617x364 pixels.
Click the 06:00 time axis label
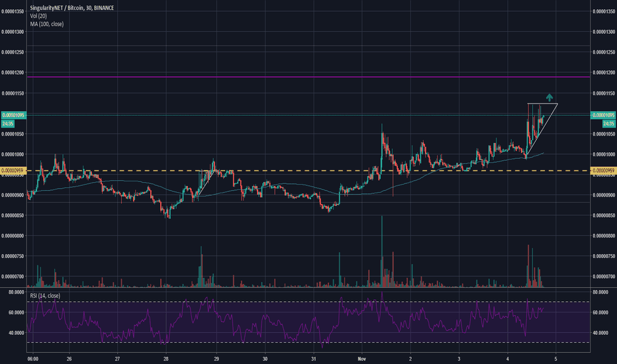coord(32,359)
